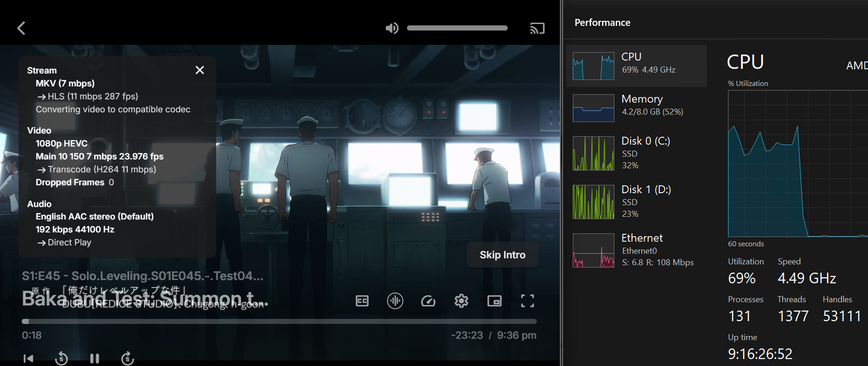Click the Dropped Frames stat
Image resolution: width=868 pixels, height=366 pixels.
pos(75,183)
